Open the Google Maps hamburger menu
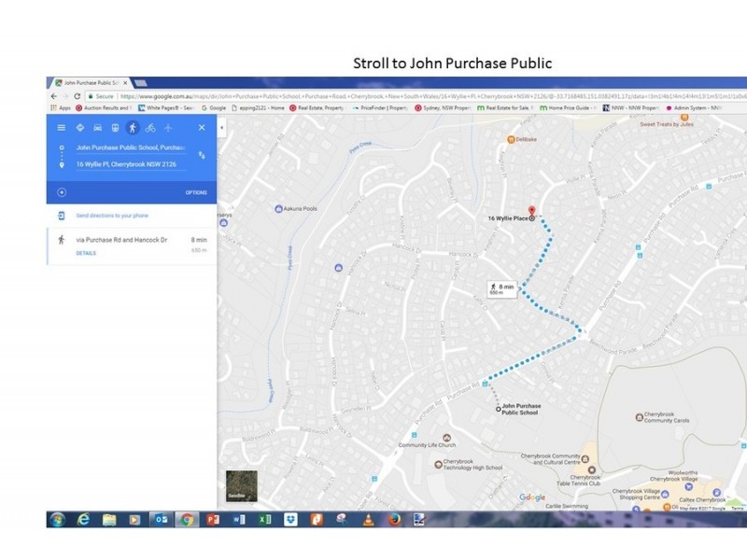Screen dimensions: 747x560 62,127
